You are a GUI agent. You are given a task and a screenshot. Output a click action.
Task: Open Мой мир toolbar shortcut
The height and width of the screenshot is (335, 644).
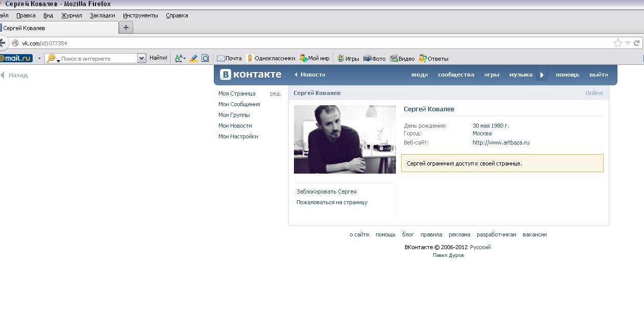pyautogui.click(x=315, y=58)
